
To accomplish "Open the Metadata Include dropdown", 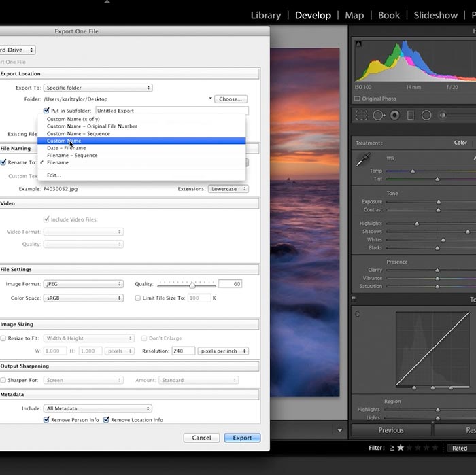I will (x=98, y=408).
